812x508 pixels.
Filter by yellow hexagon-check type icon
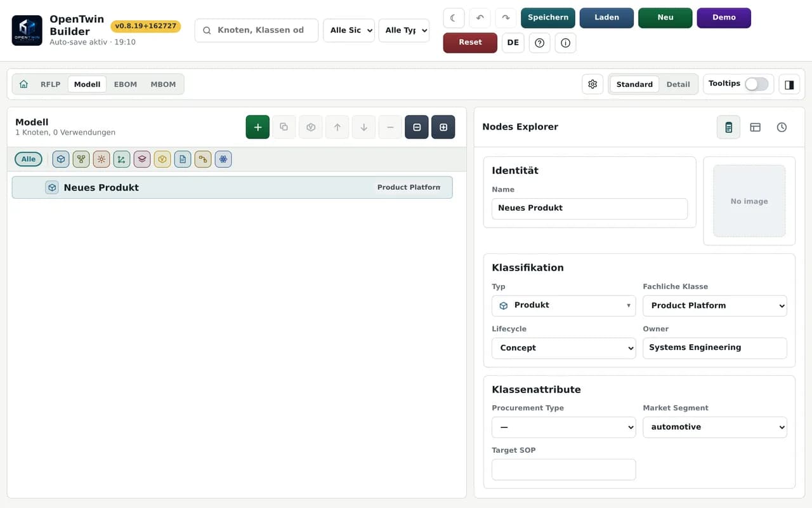point(162,159)
